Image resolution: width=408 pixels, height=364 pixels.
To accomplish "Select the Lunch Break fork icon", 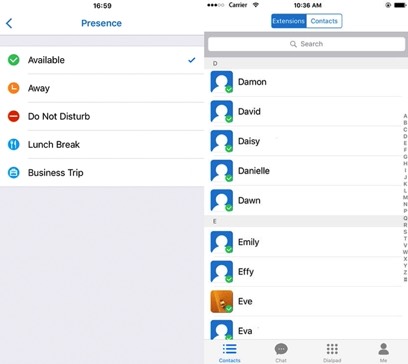I will point(14,144).
